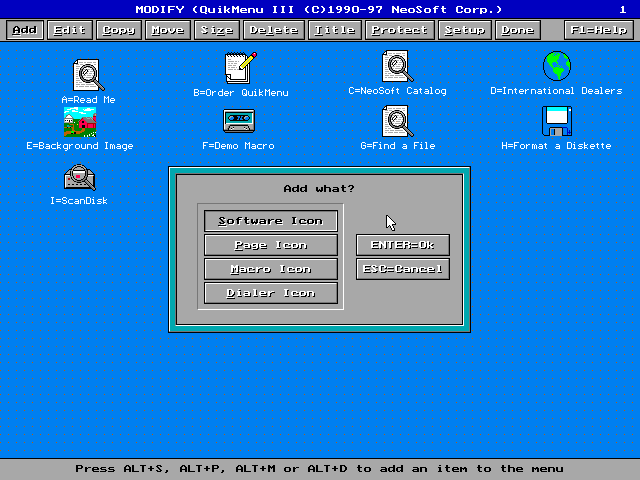
Task: Dismiss dialog with ESC=Cancel button
Action: point(403,269)
